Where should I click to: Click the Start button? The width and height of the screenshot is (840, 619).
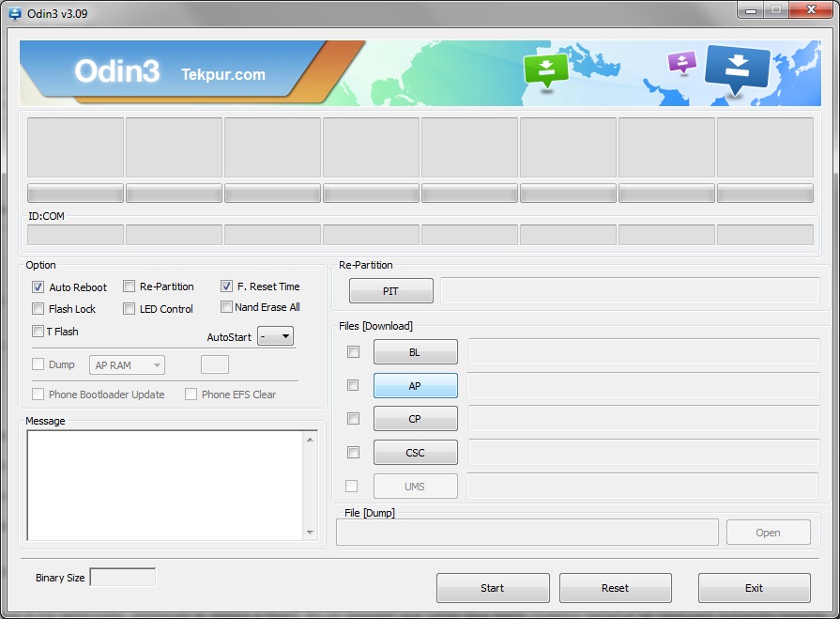coord(493,588)
